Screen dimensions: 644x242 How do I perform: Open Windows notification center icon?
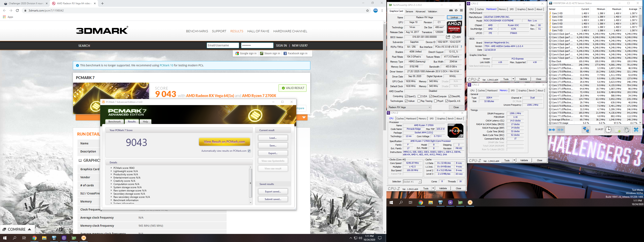(380, 238)
